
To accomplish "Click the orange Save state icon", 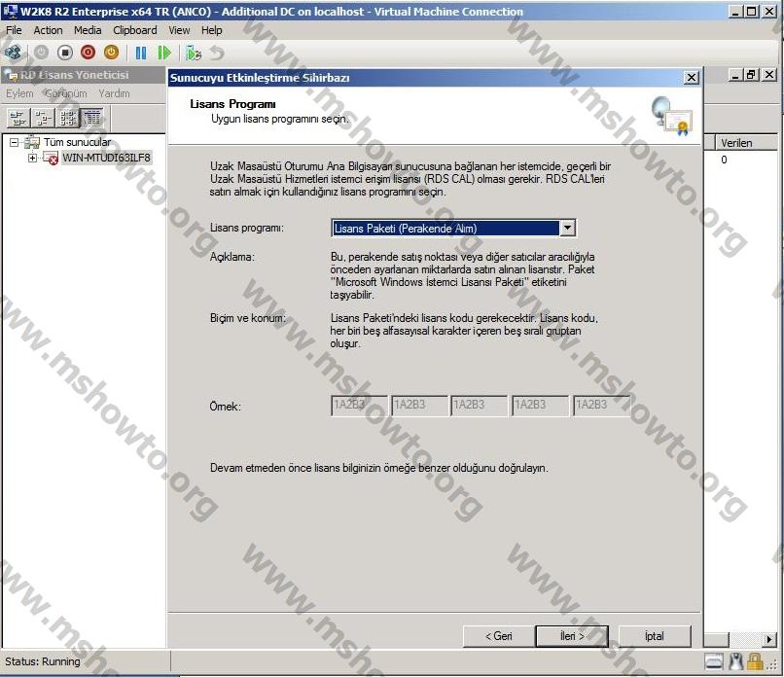I will coord(111,52).
